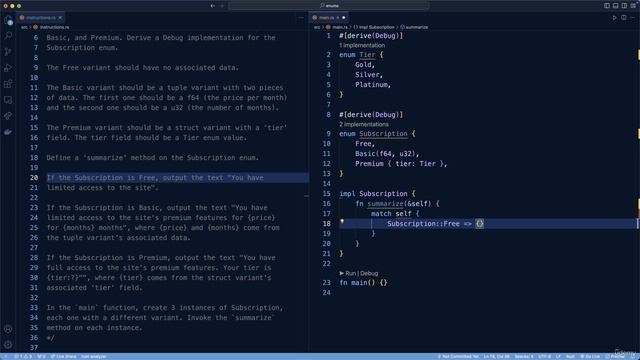Open the Live Share view icon
The width and height of the screenshot is (640, 360).
[8, 116]
